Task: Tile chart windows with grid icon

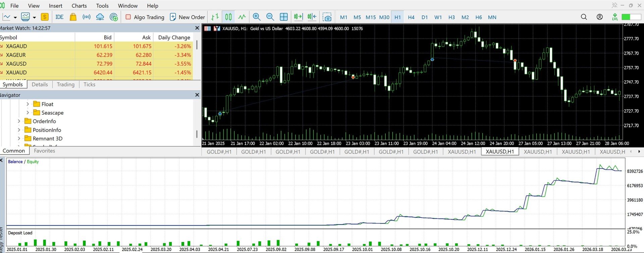Action: [x=284, y=17]
